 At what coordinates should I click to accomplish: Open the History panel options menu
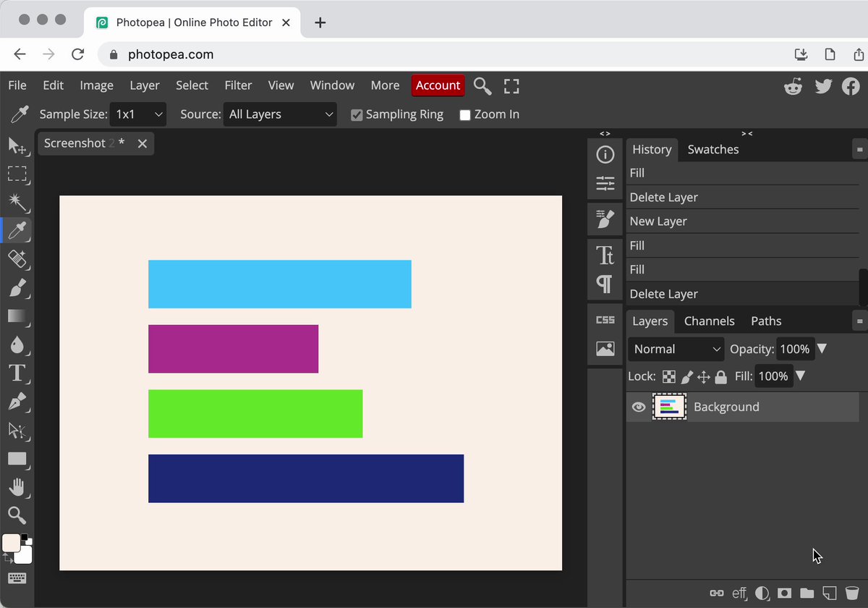[860, 150]
